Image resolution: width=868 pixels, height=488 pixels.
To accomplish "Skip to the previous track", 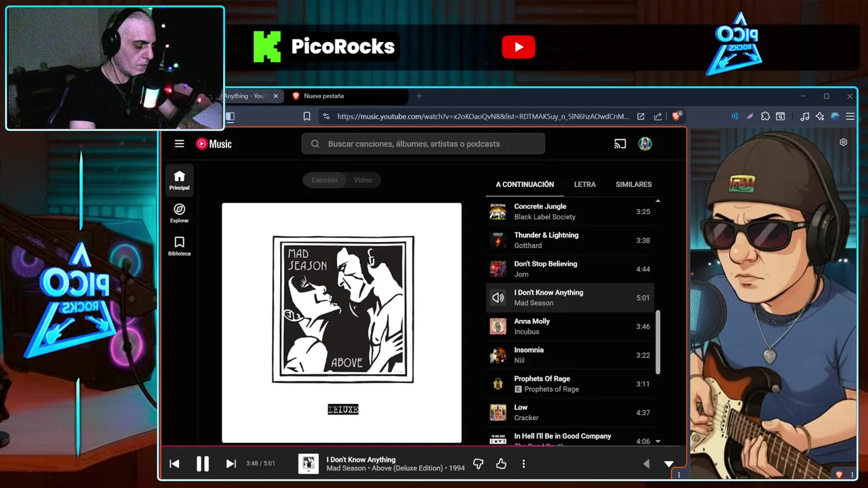I will click(x=174, y=464).
